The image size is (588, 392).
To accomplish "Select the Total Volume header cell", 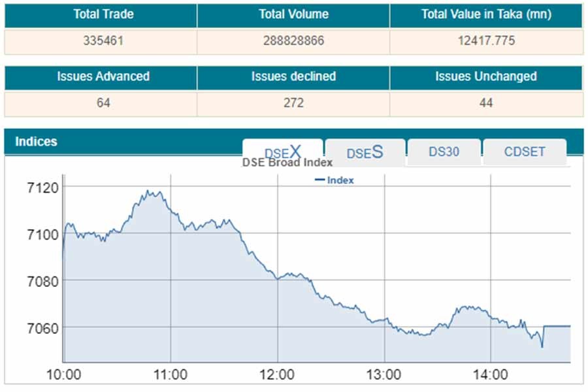I will click(x=293, y=14).
